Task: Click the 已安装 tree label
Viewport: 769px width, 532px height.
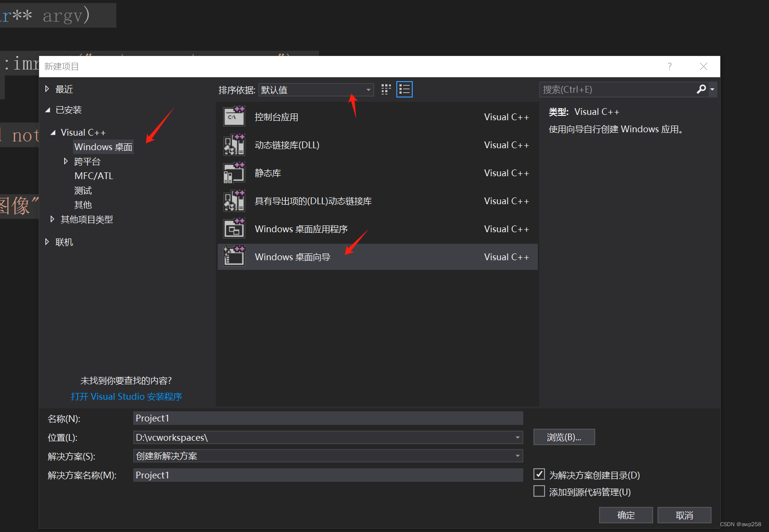Action: coord(69,110)
